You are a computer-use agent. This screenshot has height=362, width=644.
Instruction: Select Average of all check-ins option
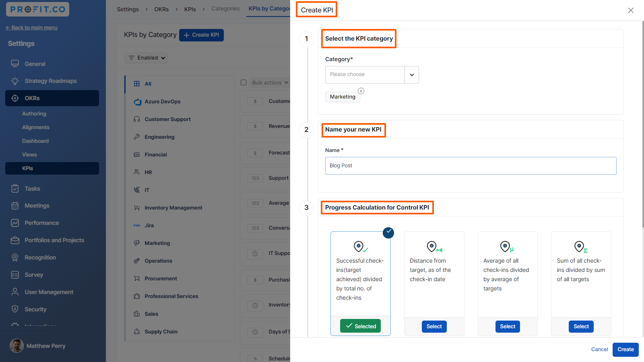507,326
